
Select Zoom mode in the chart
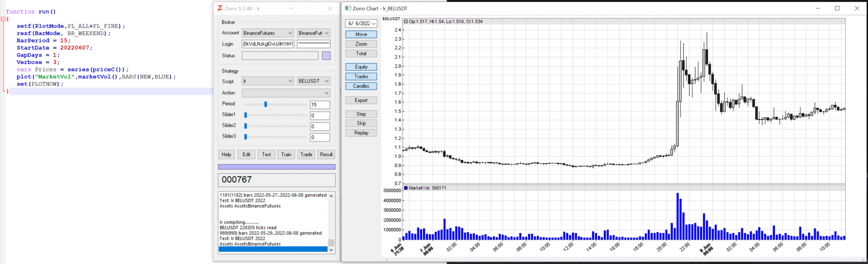[361, 44]
